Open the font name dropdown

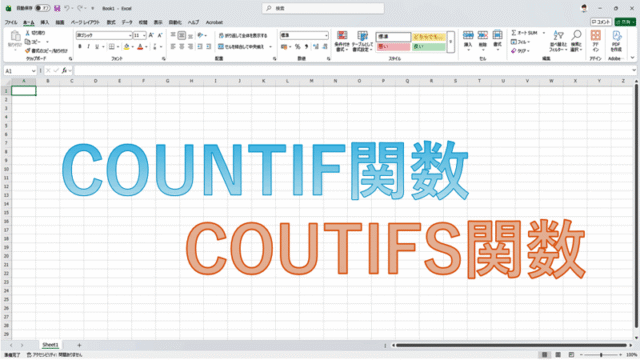[104, 36]
